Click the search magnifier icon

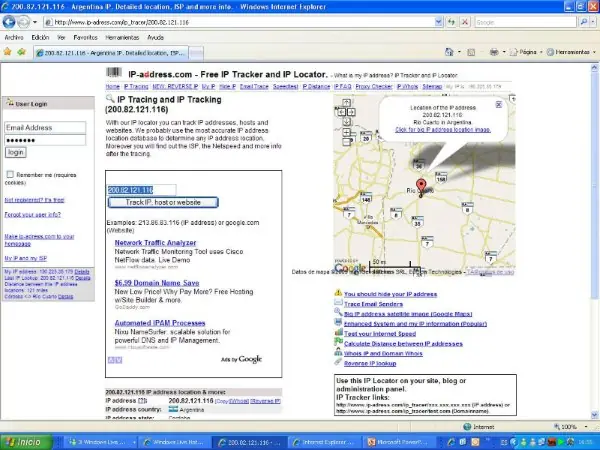pyautogui.click(x=583, y=22)
